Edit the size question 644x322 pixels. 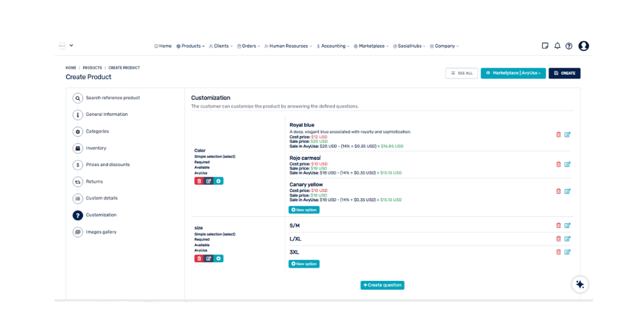[x=209, y=258]
